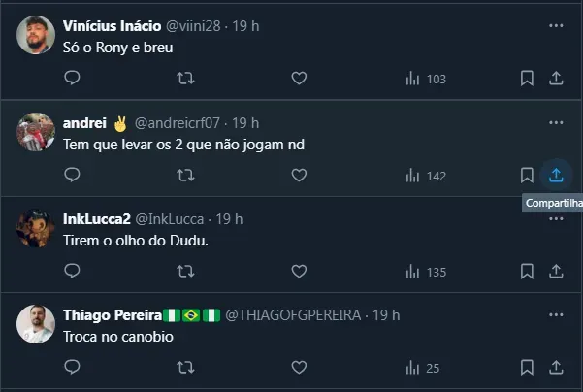Share andrei's tweet
The image size is (583, 392).
(x=556, y=176)
